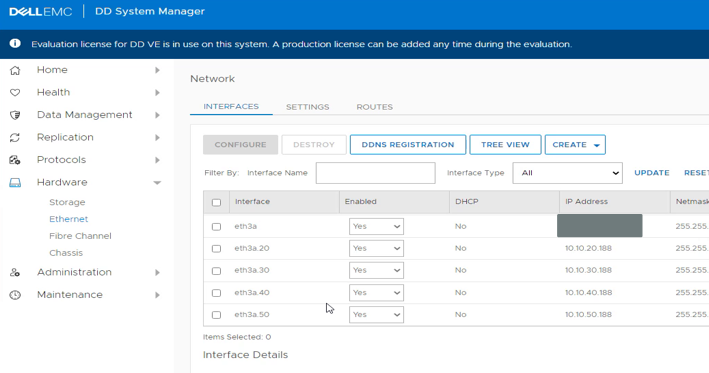Image resolution: width=709 pixels, height=373 pixels.
Task: Expand the Home menu arrow
Action: (157, 70)
